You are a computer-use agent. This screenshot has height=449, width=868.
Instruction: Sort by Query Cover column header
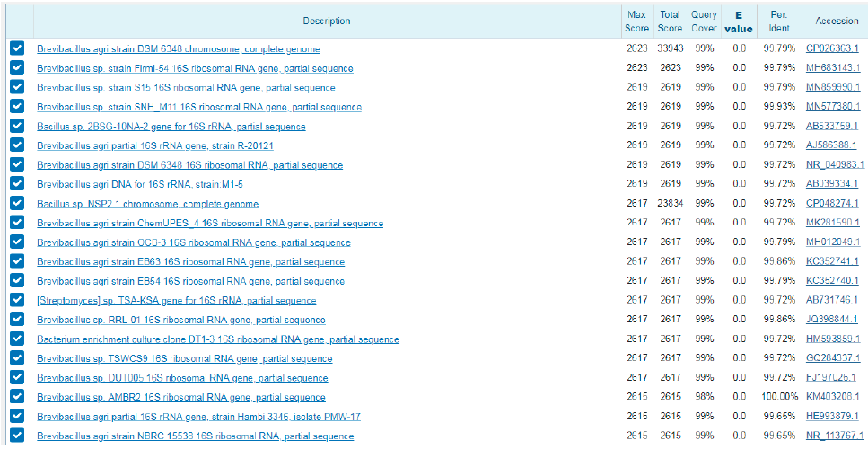tap(704, 22)
